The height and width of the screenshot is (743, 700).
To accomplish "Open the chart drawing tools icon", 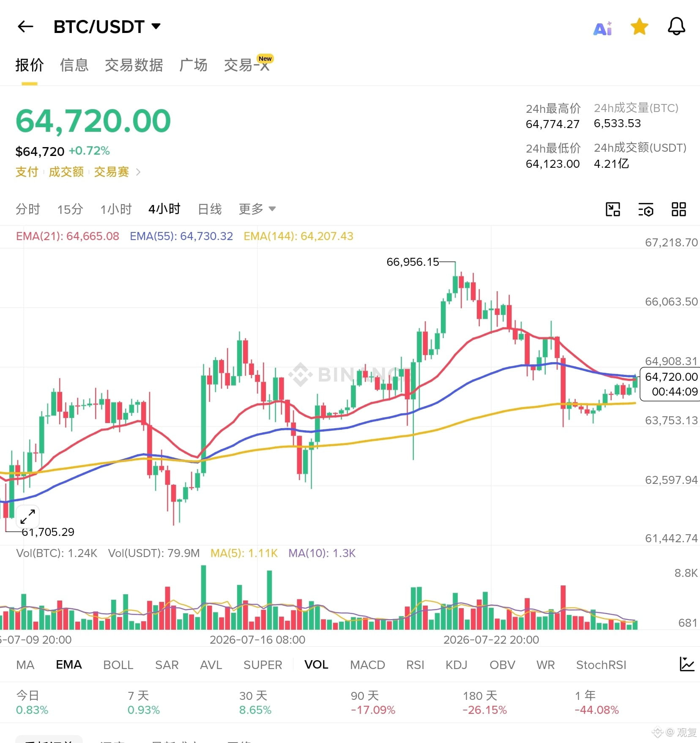I will point(612,209).
